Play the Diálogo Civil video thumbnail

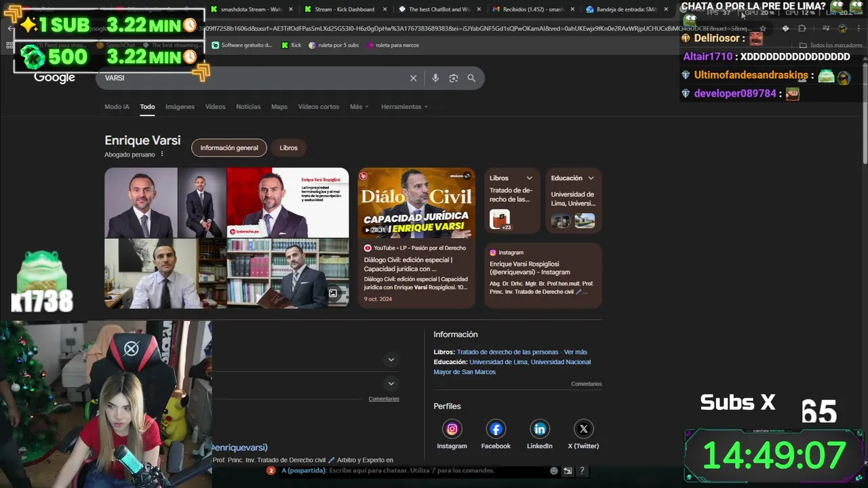pyautogui.click(x=416, y=203)
